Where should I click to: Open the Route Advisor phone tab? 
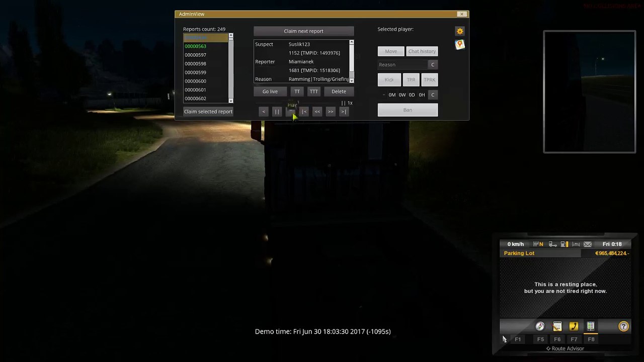pyautogui.click(x=574, y=326)
